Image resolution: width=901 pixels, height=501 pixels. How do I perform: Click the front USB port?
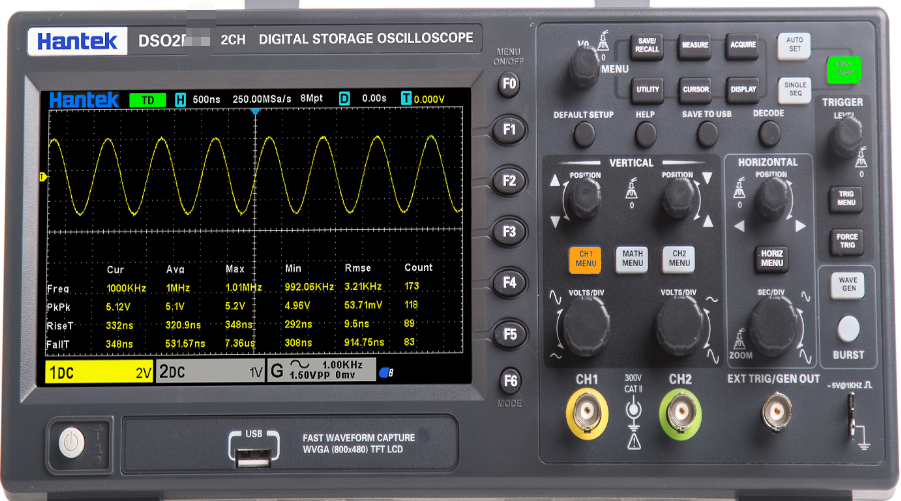click(254, 457)
